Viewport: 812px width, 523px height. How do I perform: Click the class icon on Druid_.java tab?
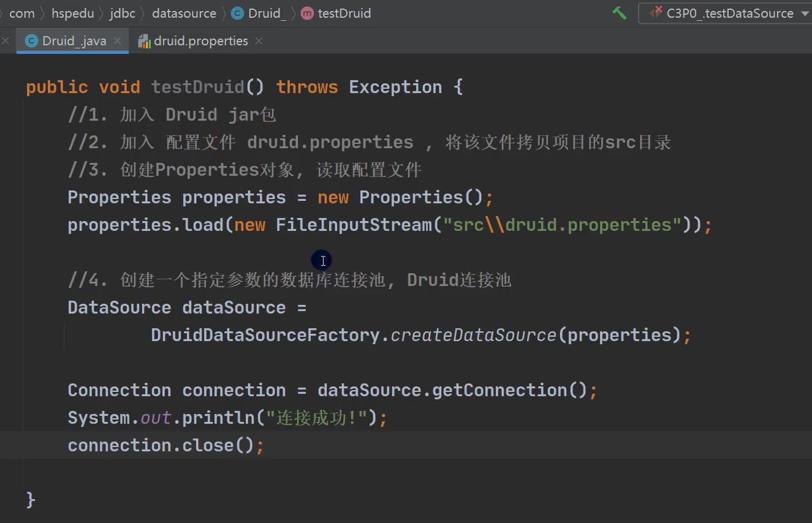pos(31,41)
